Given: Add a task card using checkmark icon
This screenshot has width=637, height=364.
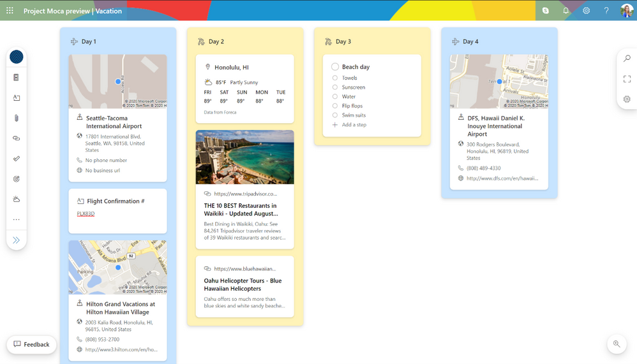Looking at the screenshot, I should [x=16, y=158].
